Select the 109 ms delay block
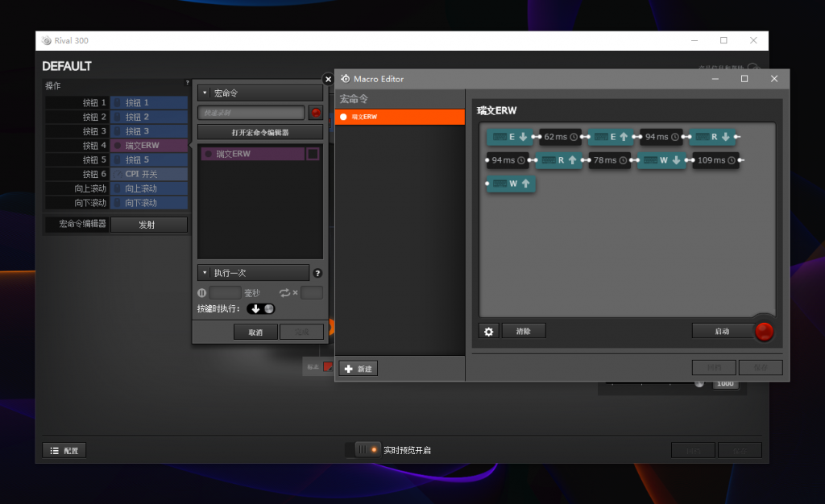The width and height of the screenshot is (825, 504). [x=716, y=160]
